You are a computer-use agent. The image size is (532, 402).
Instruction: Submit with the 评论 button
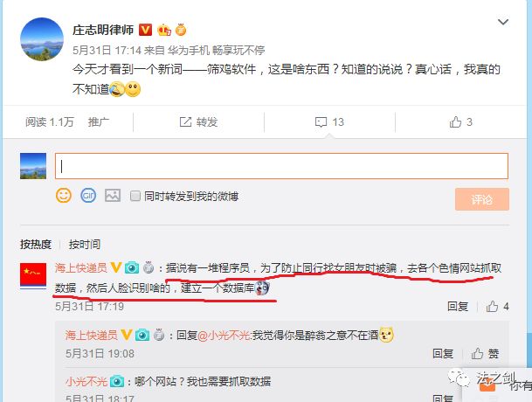[x=482, y=199]
